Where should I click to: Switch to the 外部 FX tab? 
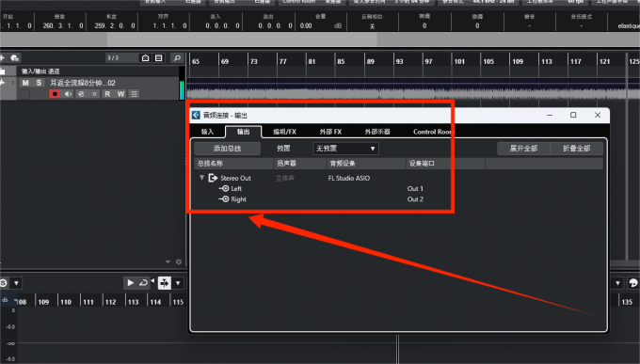pos(330,132)
